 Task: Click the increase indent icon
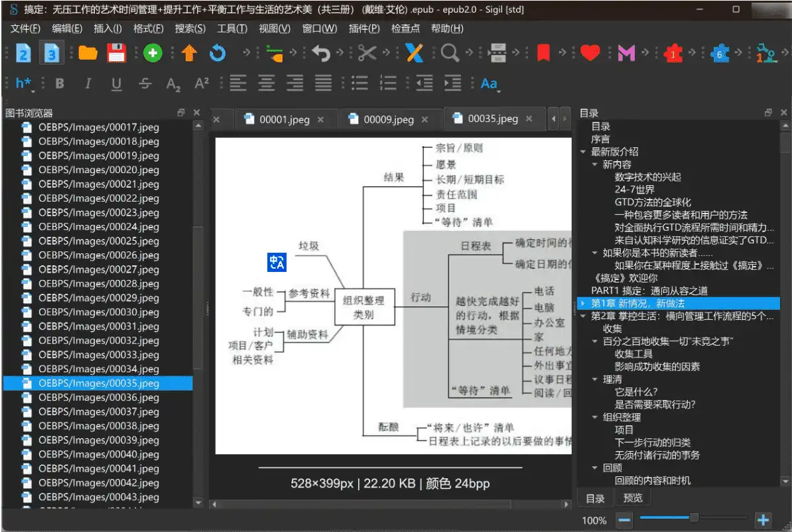coord(452,83)
